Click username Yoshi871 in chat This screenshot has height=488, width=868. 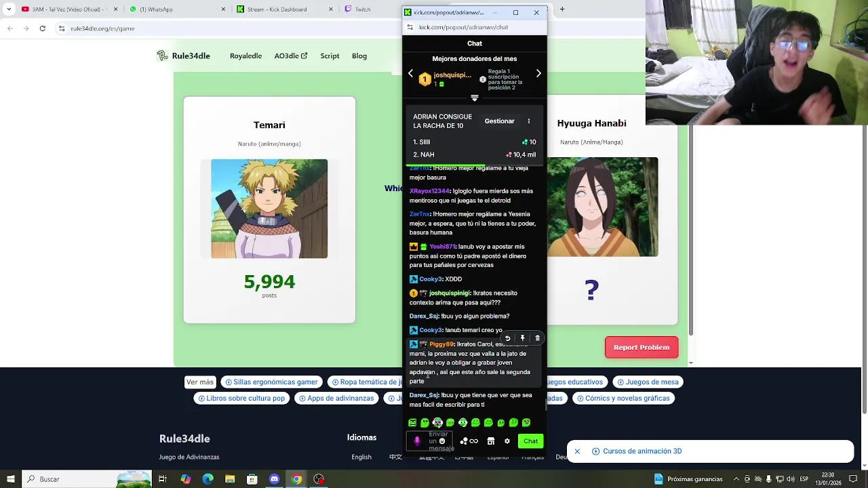click(x=442, y=247)
